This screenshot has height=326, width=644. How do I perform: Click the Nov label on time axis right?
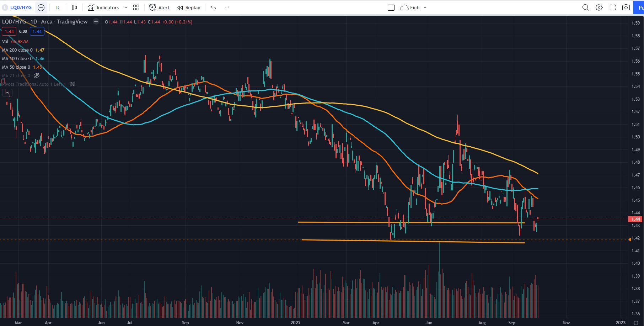(566, 323)
